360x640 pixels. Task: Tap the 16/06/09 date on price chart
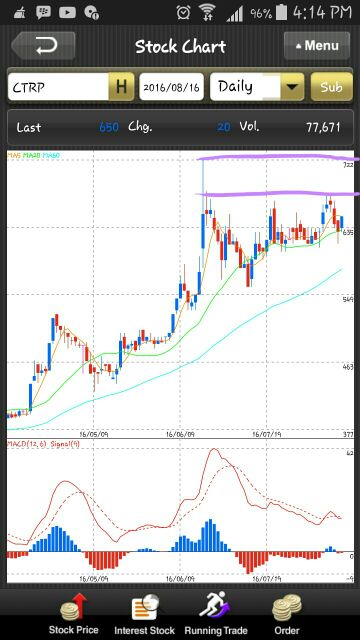tap(180, 434)
